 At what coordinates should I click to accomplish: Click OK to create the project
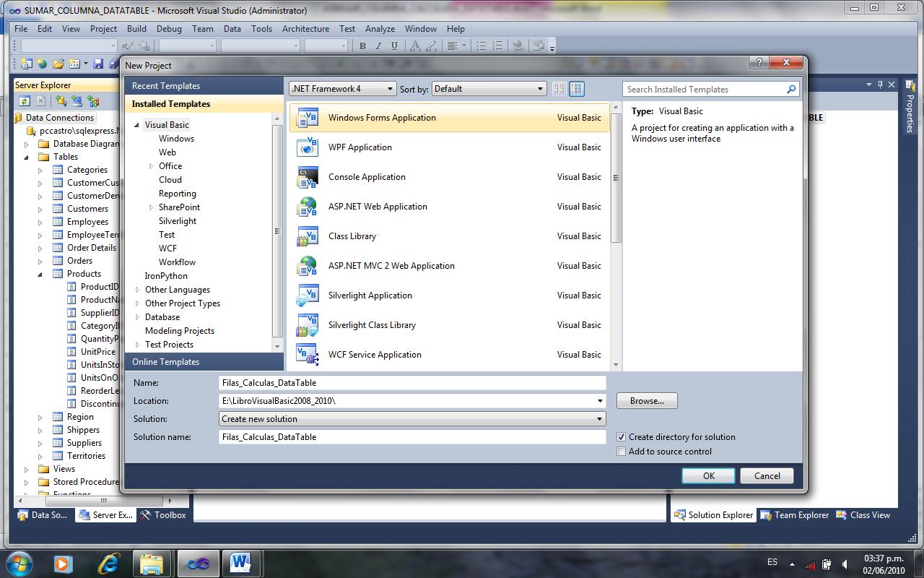(707, 475)
